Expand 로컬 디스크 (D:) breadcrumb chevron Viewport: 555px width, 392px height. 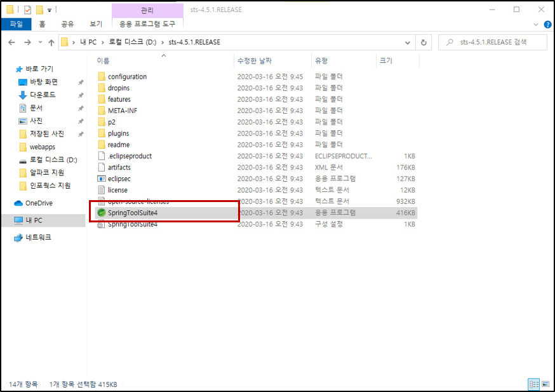click(163, 43)
